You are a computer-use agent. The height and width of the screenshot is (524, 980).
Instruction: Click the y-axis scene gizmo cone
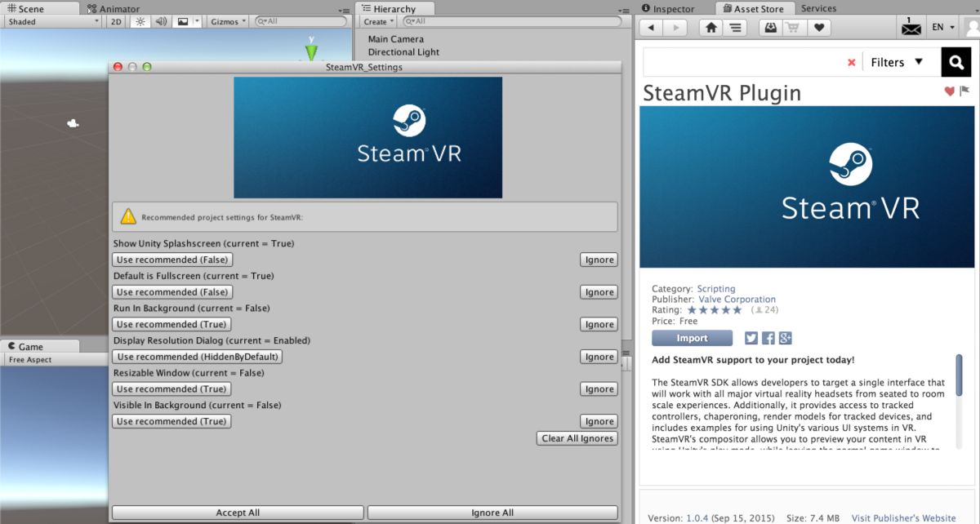coord(311,52)
